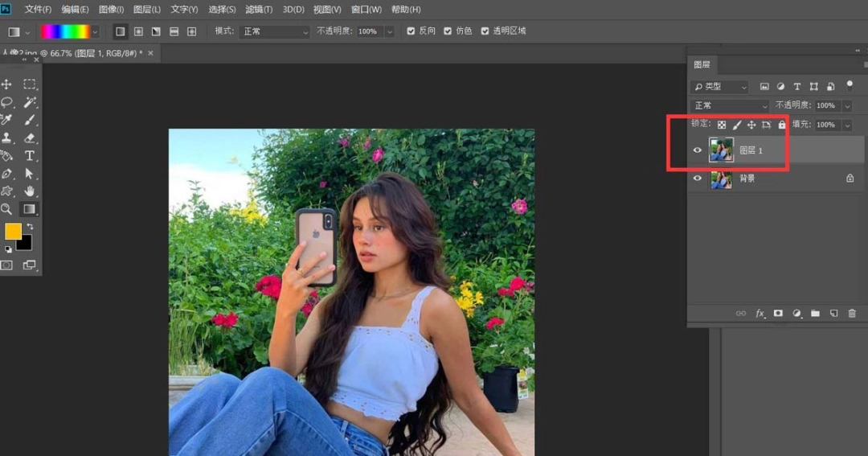Viewport: 868px width, 456px height.
Task: Open the 填充 fill dropdown arrow
Action: coord(847,125)
